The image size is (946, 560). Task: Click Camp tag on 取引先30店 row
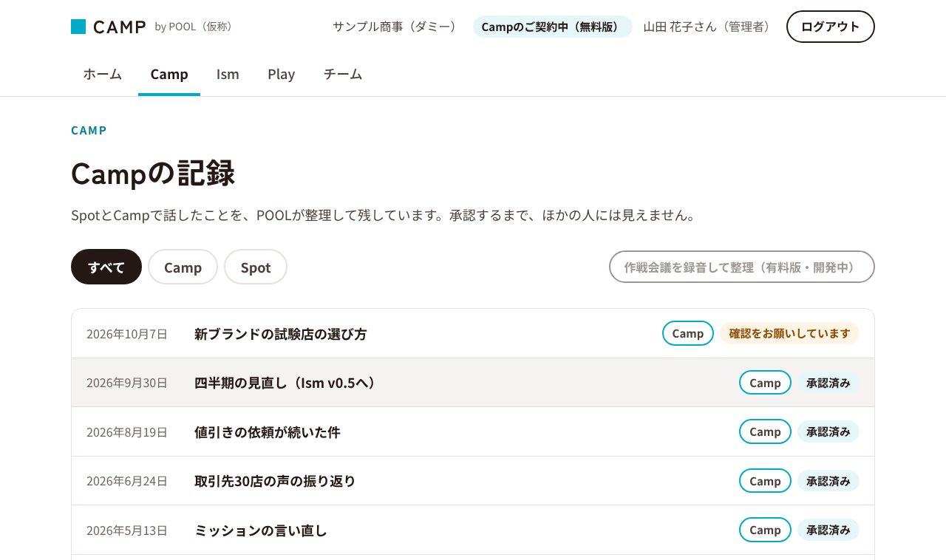tap(765, 481)
